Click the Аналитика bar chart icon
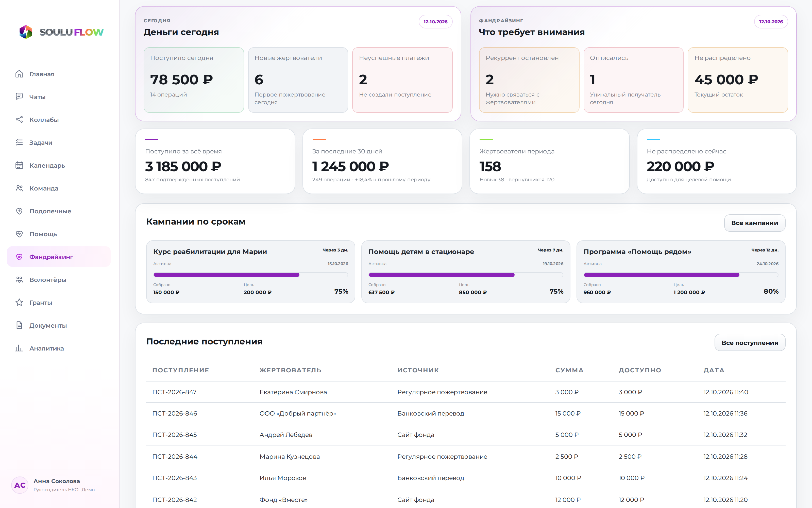Screen dimensions: 812x508 19,348
